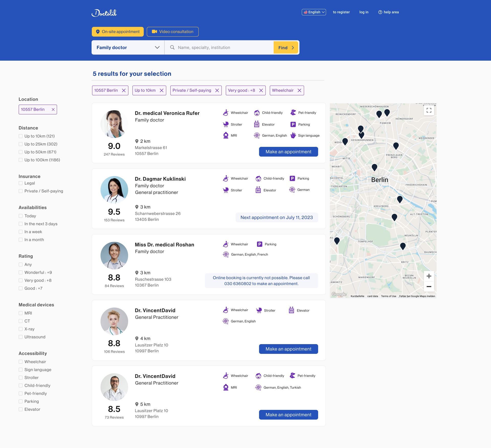Tick the Ultrasound medical device checkbox

21,337
